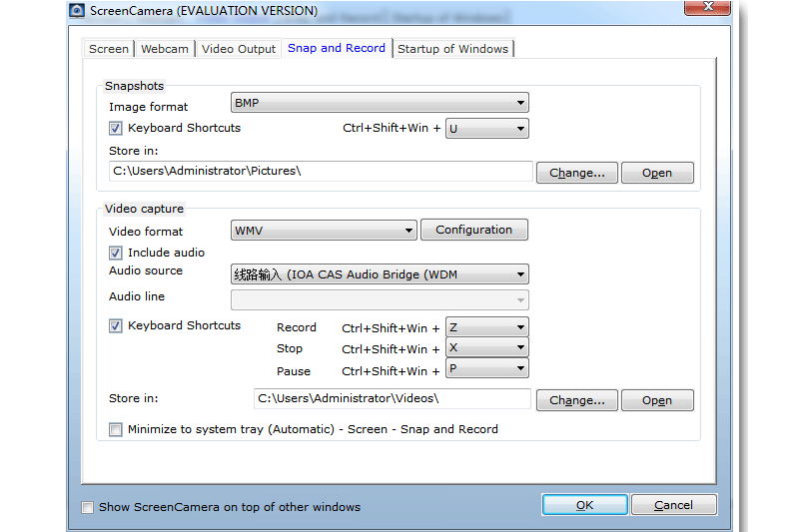
Task: Click the 'Snapshots' group title
Action: pyautogui.click(x=135, y=86)
